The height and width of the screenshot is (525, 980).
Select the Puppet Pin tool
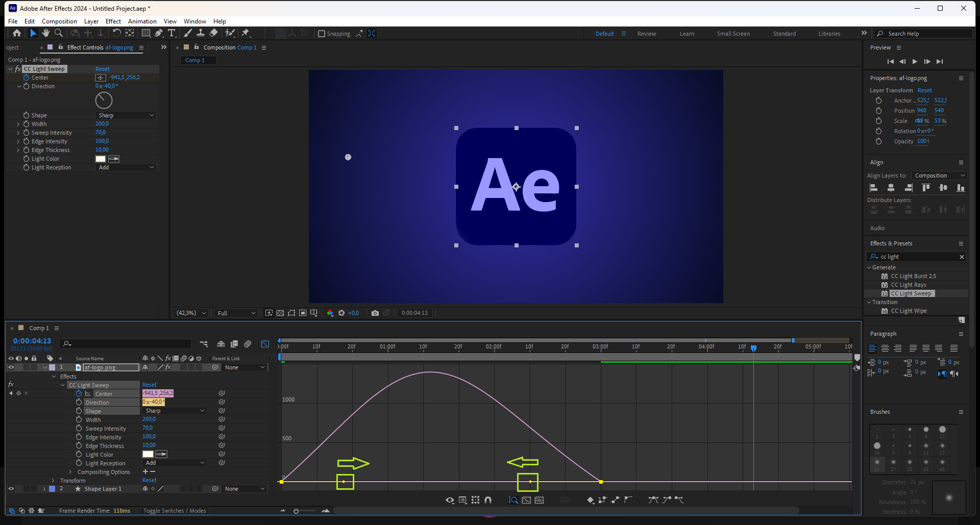point(246,33)
